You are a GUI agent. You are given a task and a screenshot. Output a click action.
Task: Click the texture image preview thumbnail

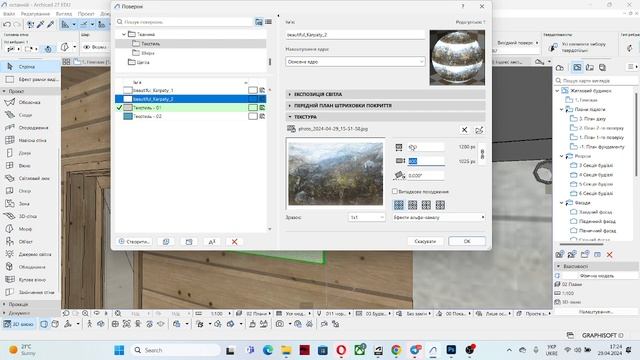click(x=336, y=173)
